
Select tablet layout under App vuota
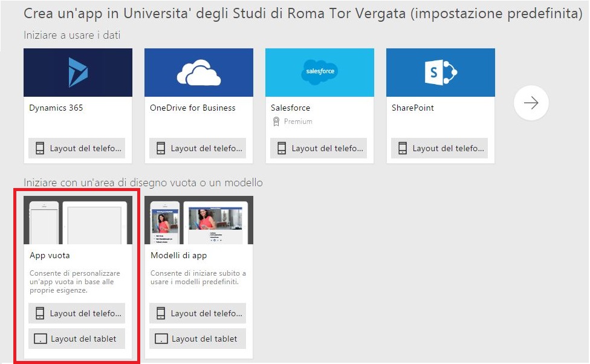(x=77, y=339)
